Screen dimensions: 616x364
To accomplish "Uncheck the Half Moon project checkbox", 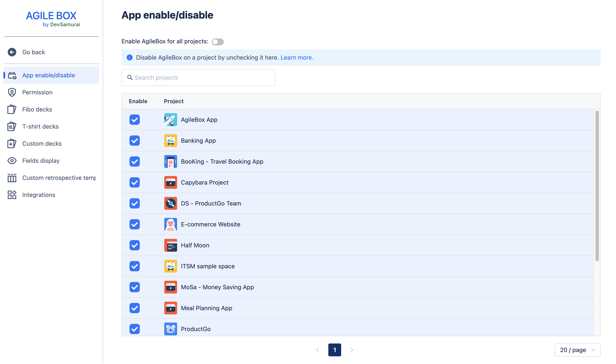I will [x=135, y=245].
